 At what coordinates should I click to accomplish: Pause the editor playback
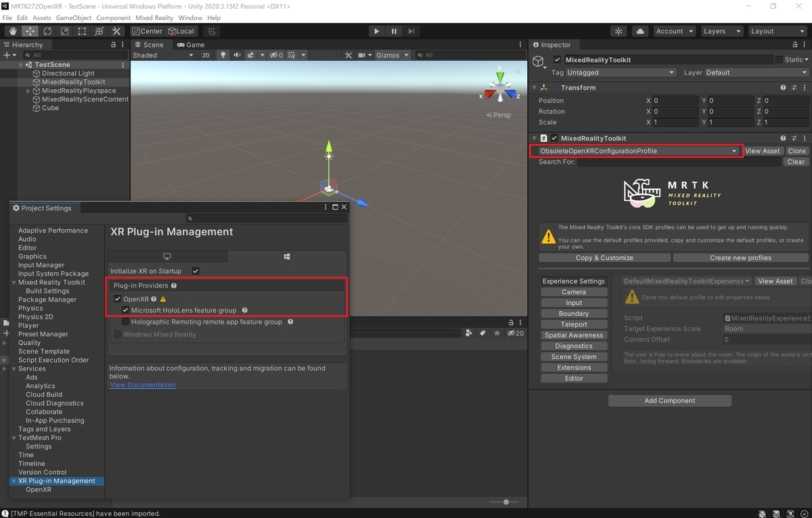coord(394,31)
